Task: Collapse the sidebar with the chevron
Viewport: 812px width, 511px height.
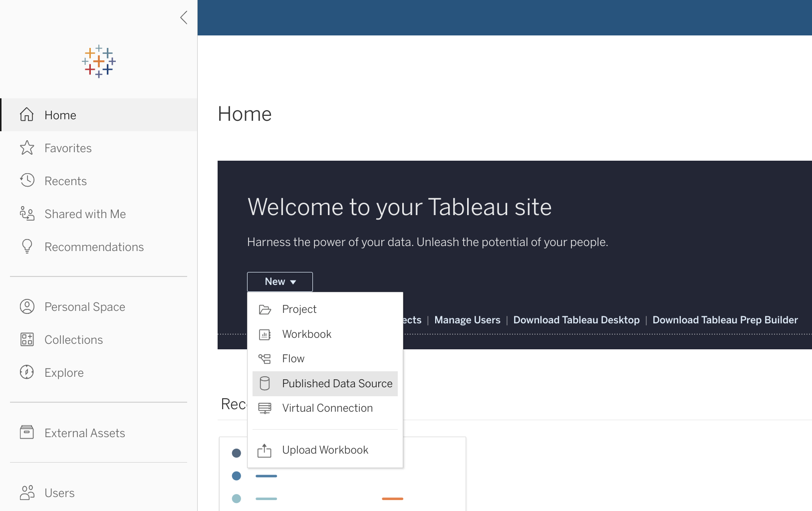Action: pyautogui.click(x=183, y=17)
